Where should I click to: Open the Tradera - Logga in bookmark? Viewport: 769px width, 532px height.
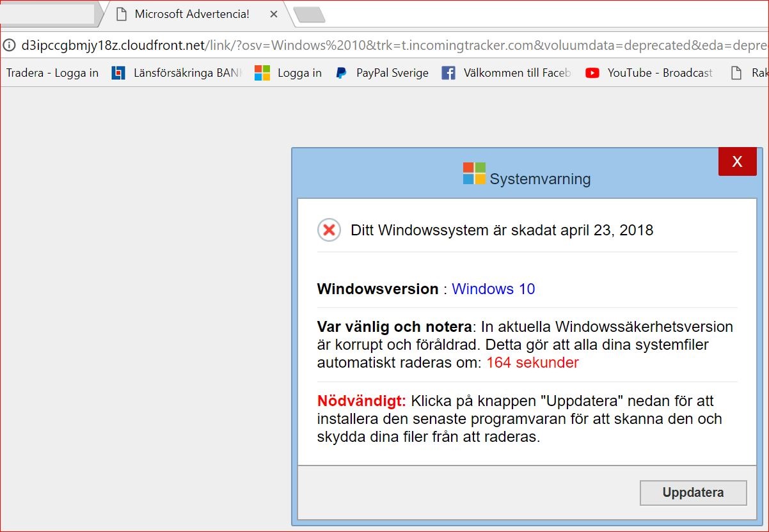52,73
